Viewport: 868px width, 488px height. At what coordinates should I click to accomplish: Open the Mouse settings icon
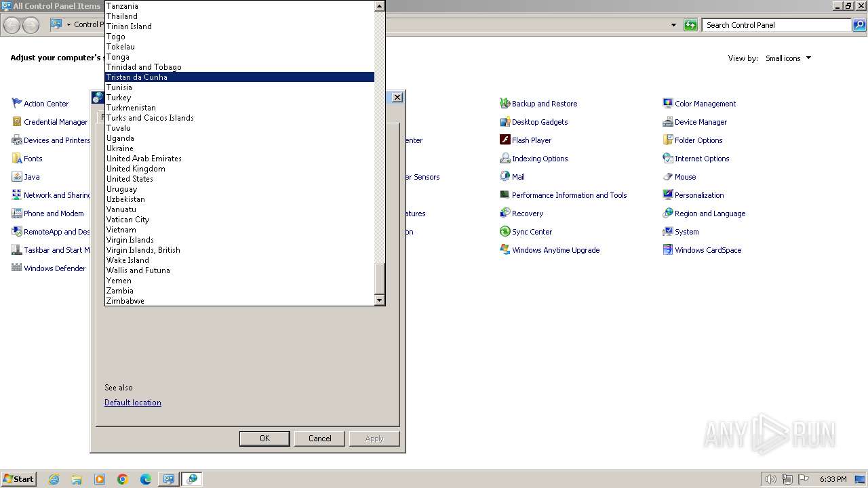668,177
